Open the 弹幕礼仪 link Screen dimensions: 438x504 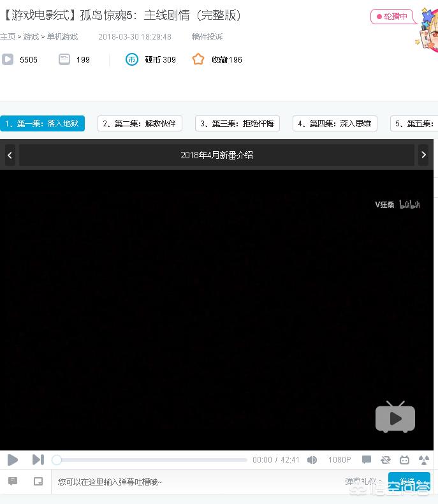coord(363,481)
